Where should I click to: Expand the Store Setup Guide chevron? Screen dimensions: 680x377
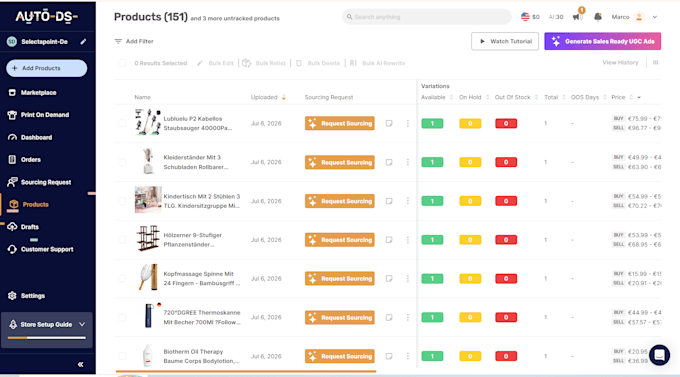(x=82, y=324)
